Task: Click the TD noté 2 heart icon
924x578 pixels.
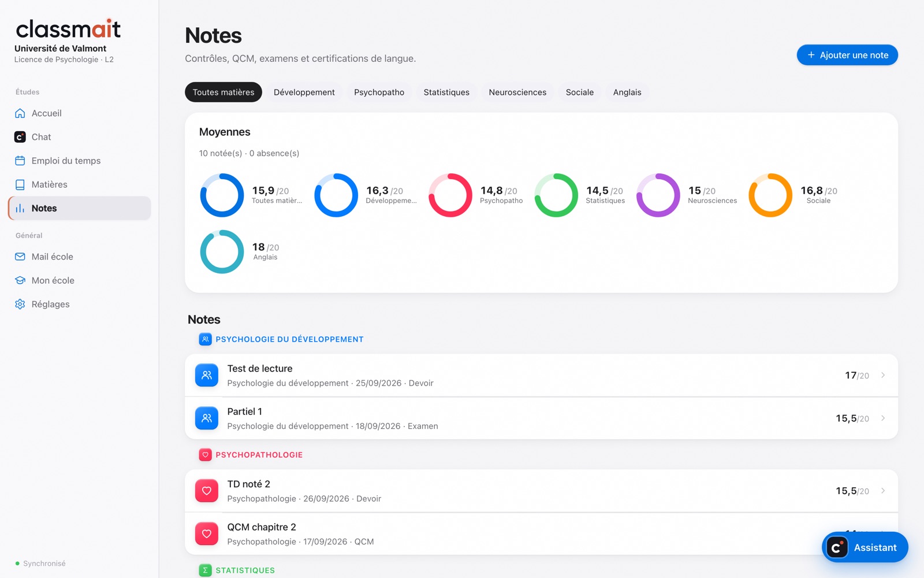Action: click(207, 491)
